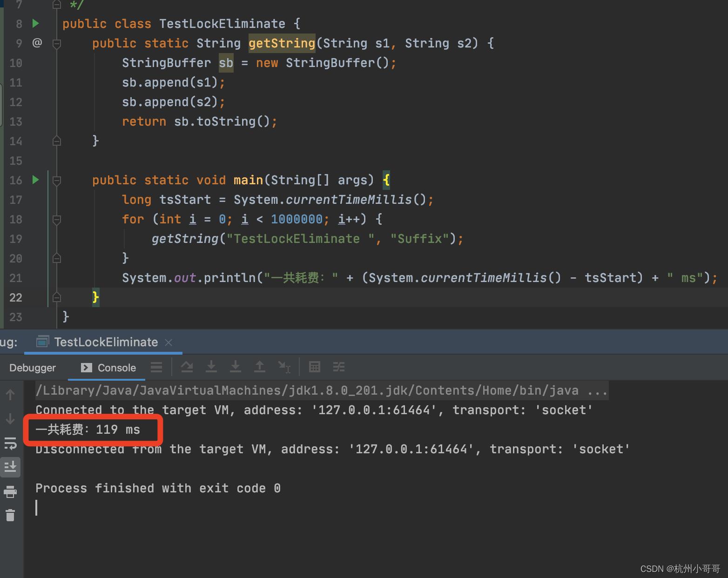Click the highlighted sb variable on line 10
This screenshot has height=578, width=728.
pyautogui.click(x=226, y=63)
